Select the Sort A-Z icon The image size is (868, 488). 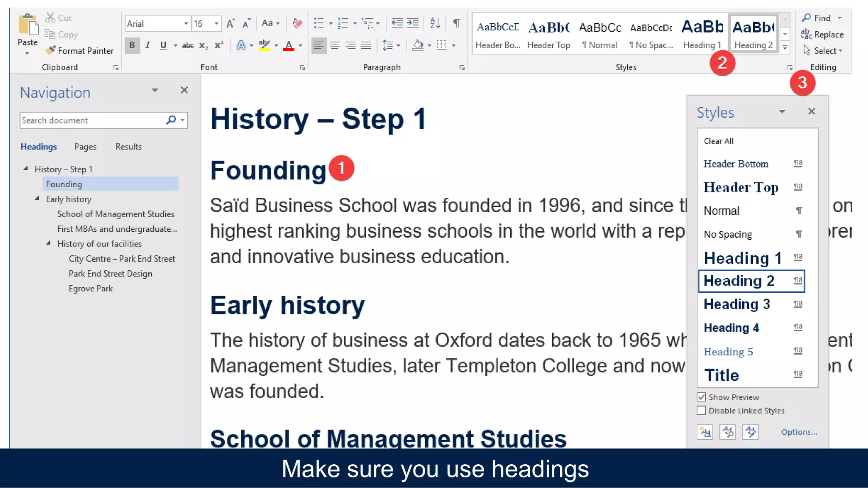435,23
